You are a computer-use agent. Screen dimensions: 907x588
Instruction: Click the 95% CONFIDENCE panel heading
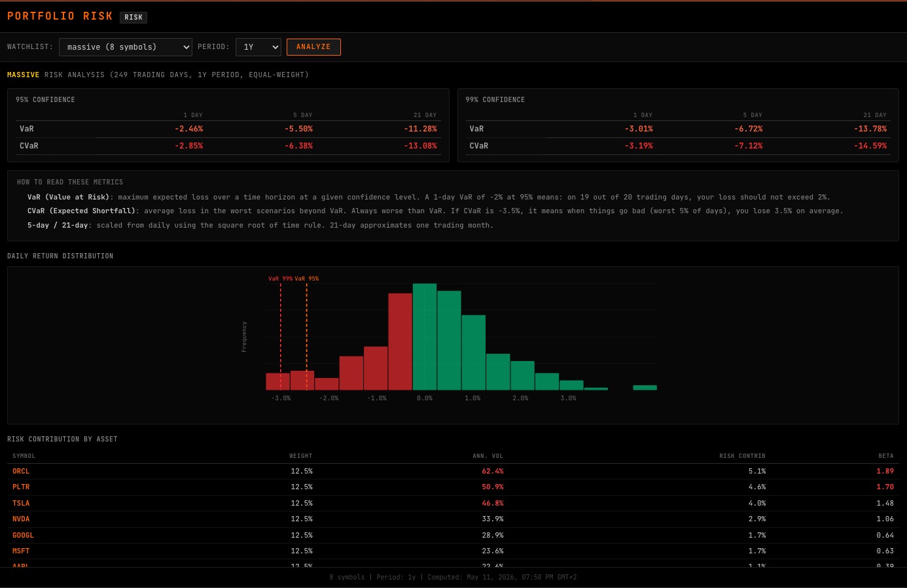(45, 99)
